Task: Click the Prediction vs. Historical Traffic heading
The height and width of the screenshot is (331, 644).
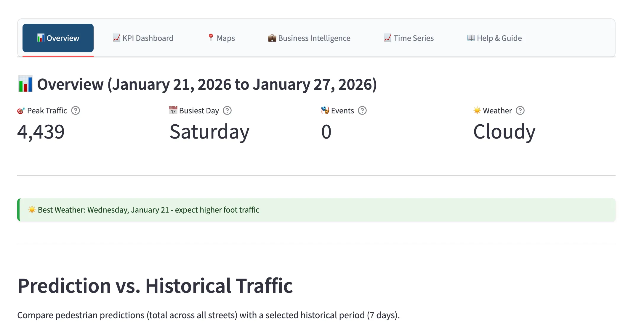Action: 155,286
